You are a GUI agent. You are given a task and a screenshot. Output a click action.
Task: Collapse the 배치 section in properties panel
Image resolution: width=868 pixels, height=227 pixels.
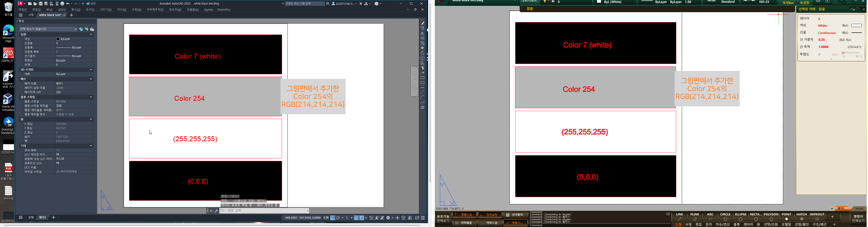tap(91, 79)
